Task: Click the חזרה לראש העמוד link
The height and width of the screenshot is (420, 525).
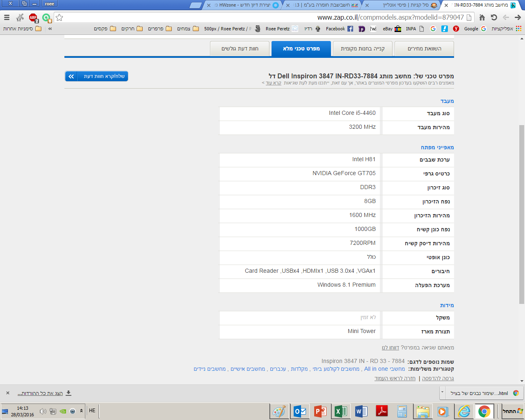Action: coord(395,378)
